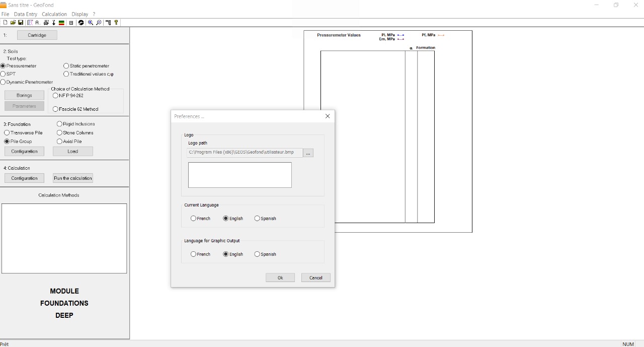Select Stone Columns foundation
The width and height of the screenshot is (644, 347).
point(75,133)
